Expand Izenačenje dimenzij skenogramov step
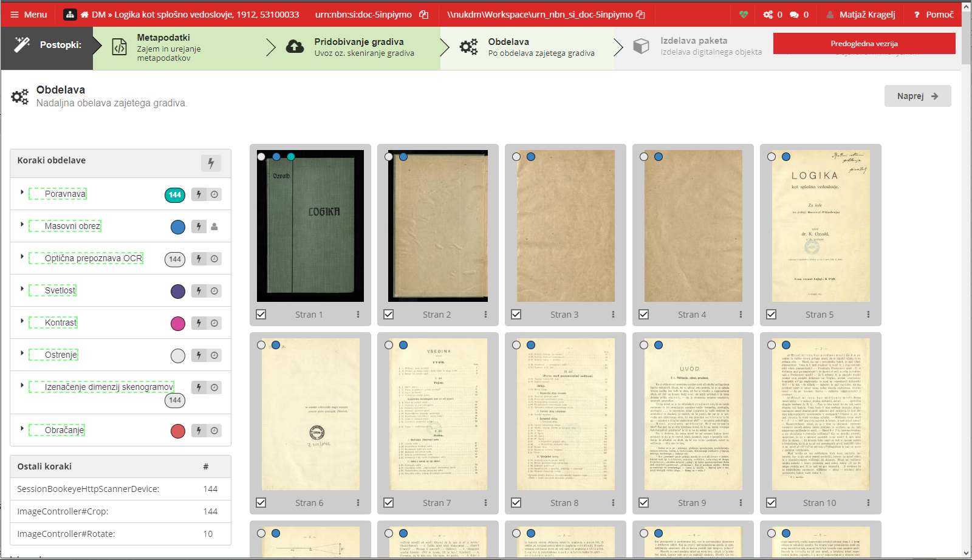Viewport: 972px width, 560px height. click(x=22, y=385)
